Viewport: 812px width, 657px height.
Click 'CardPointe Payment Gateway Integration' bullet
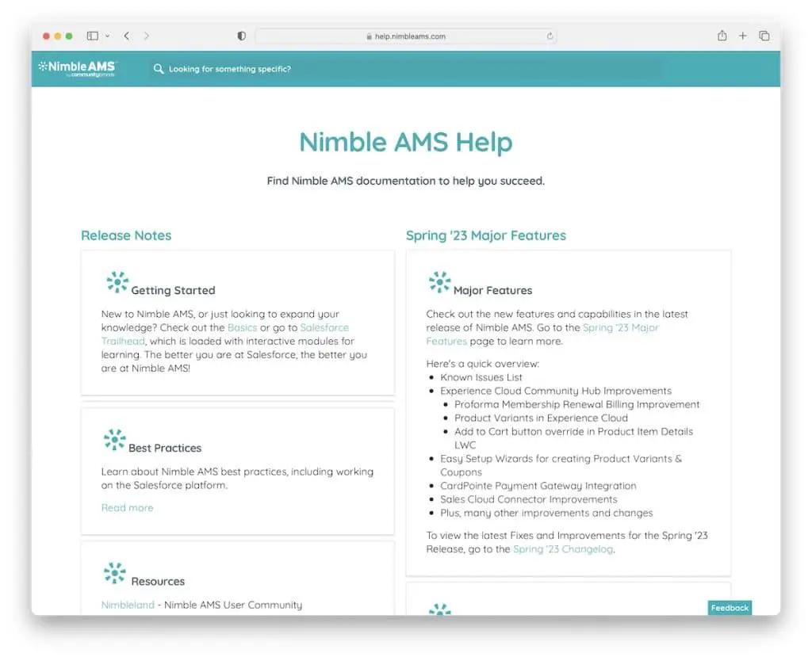pyautogui.click(x=538, y=486)
